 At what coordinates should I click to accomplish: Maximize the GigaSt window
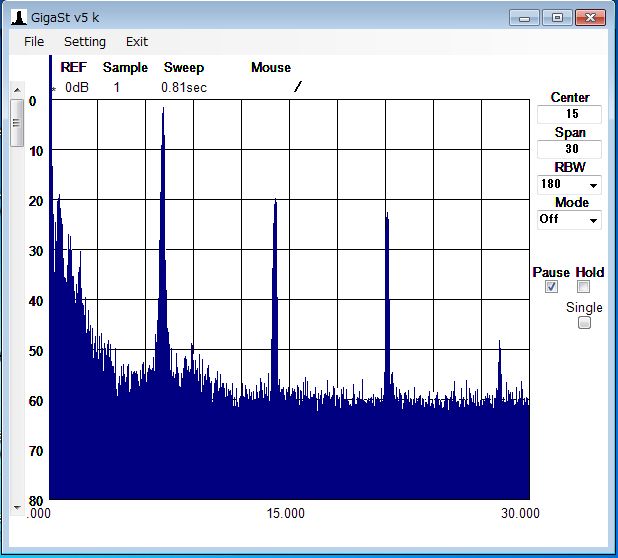click(x=557, y=18)
